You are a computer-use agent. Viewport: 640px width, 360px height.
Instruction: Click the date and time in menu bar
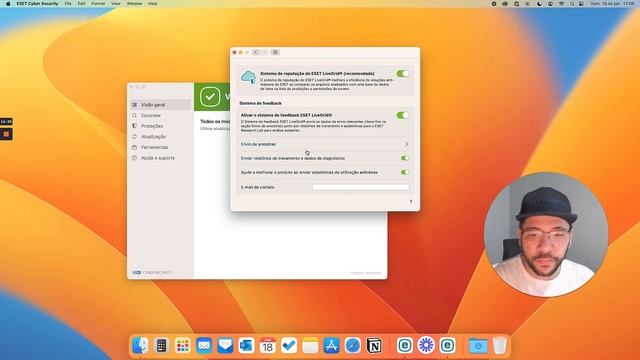pyautogui.click(x=612, y=4)
